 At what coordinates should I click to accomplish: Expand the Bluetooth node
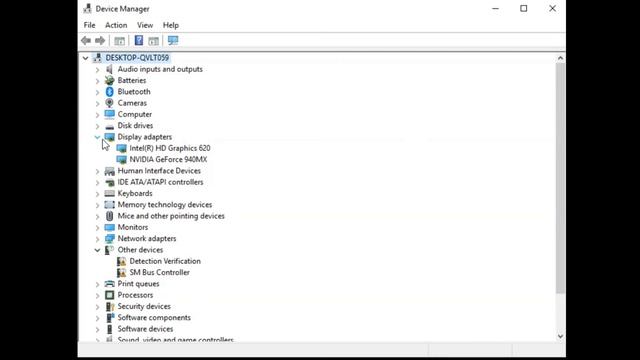click(x=97, y=92)
